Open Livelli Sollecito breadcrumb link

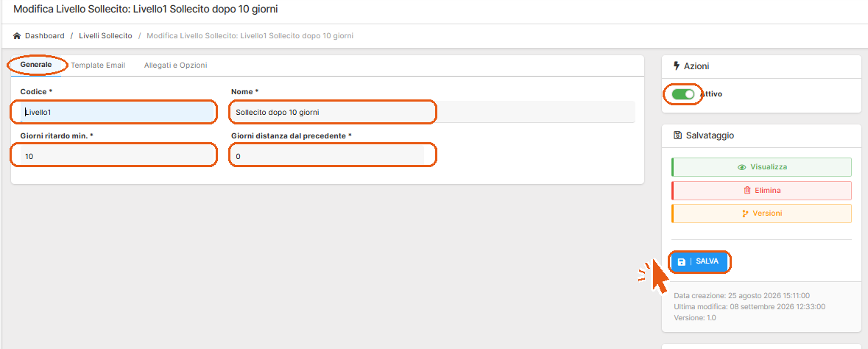tap(106, 36)
